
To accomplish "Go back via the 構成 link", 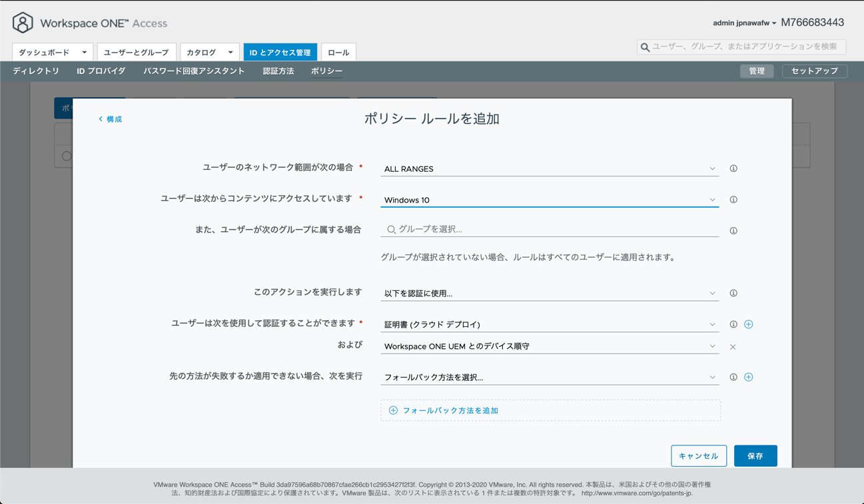I will click(x=111, y=119).
